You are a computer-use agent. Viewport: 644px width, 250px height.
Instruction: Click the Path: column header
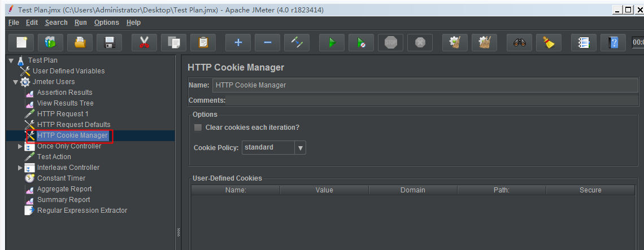point(502,190)
